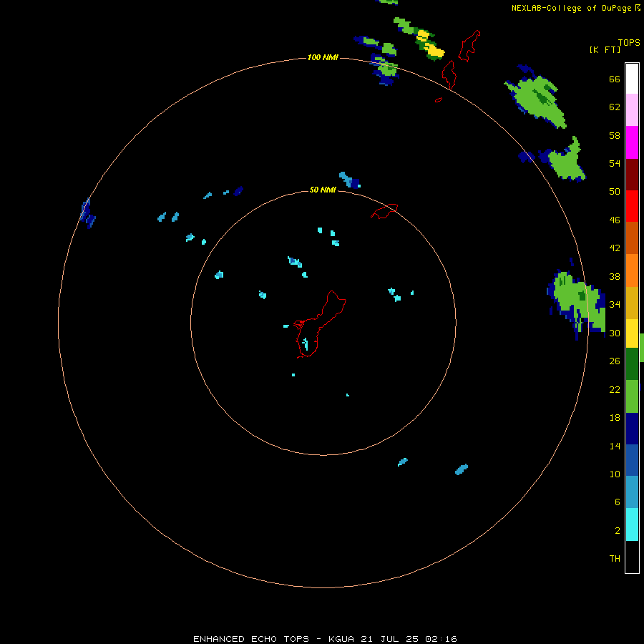Select the 14 legend value
644x644 pixels.
(615, 446)
